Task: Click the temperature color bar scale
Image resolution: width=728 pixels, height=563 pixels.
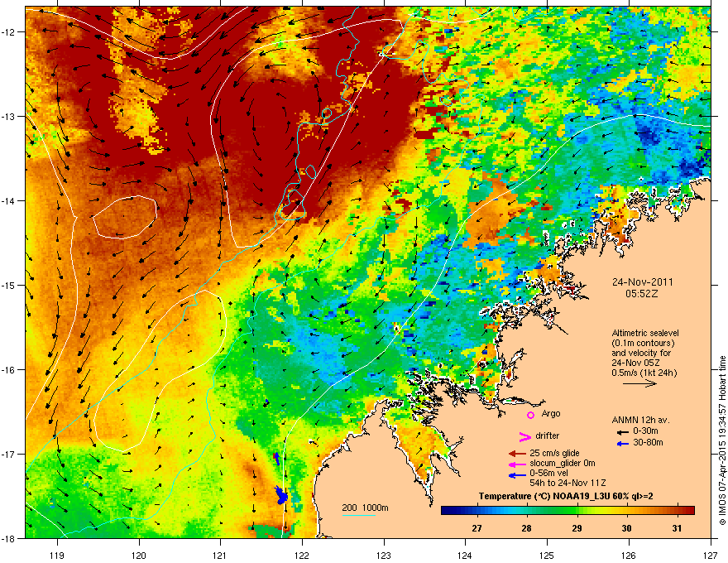Action: pyautogui.click(x=568, y=510)
